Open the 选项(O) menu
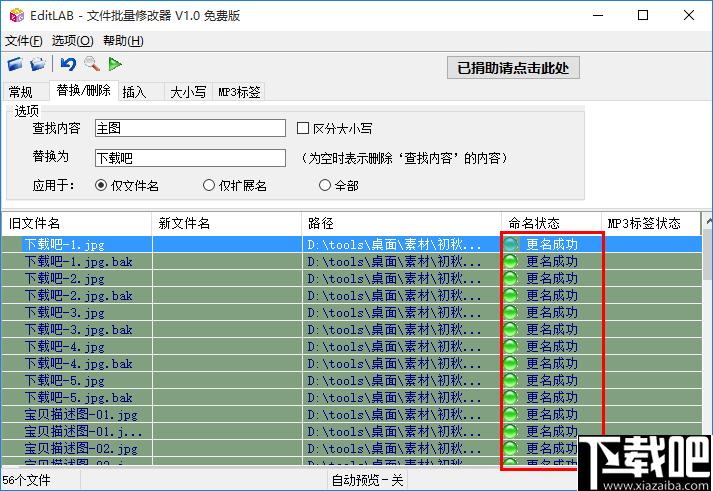The height and width of the screenshot is (491, 713). click(x=72, y=41)
